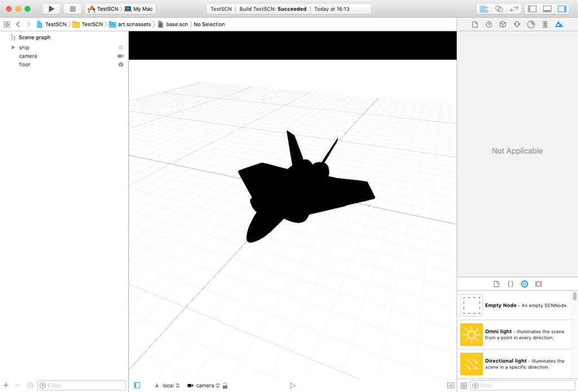This screenshot has height=392, width=578.
Task: Select the Omni light library item
Action: click(x=514, y=334)
